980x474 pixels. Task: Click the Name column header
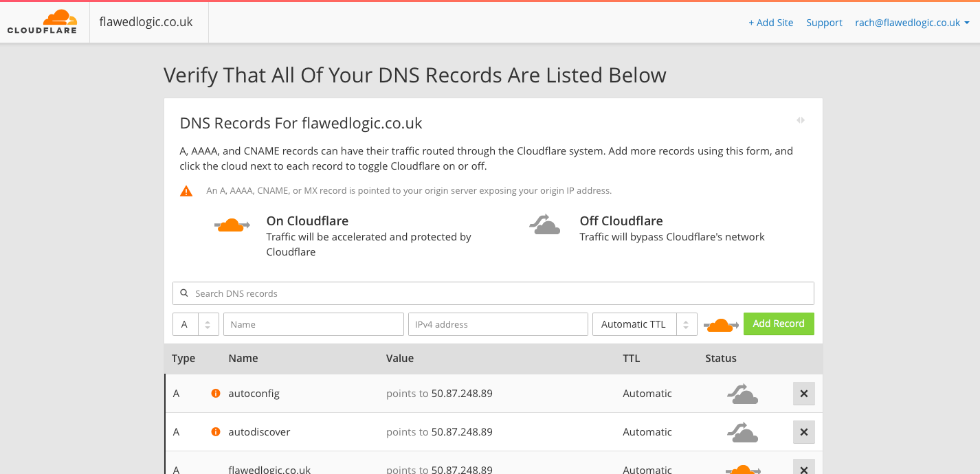click(x=243, y=359)
